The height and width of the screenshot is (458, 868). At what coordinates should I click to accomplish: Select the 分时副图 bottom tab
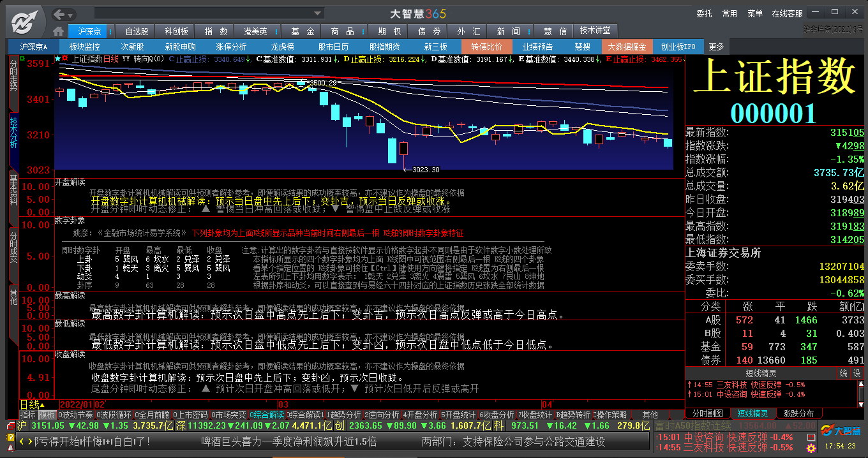pyautogui.click(x=708, y=413)
